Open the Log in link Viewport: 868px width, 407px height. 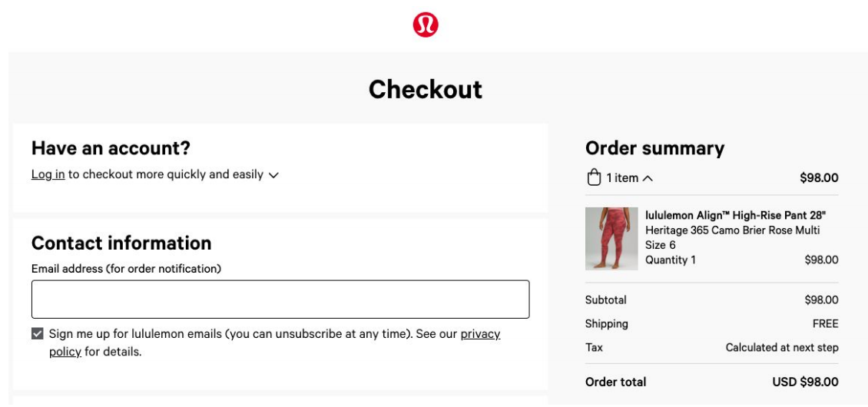[x=48, y=174]
